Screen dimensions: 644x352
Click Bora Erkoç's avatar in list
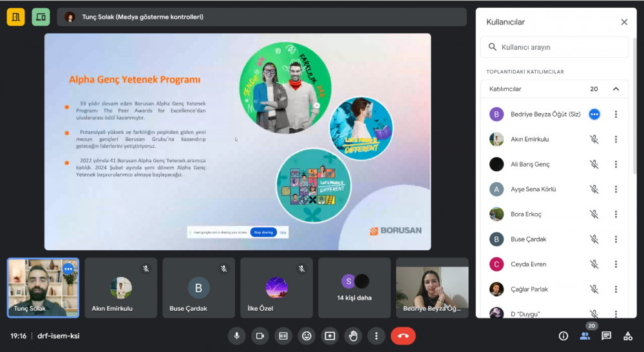497,214
